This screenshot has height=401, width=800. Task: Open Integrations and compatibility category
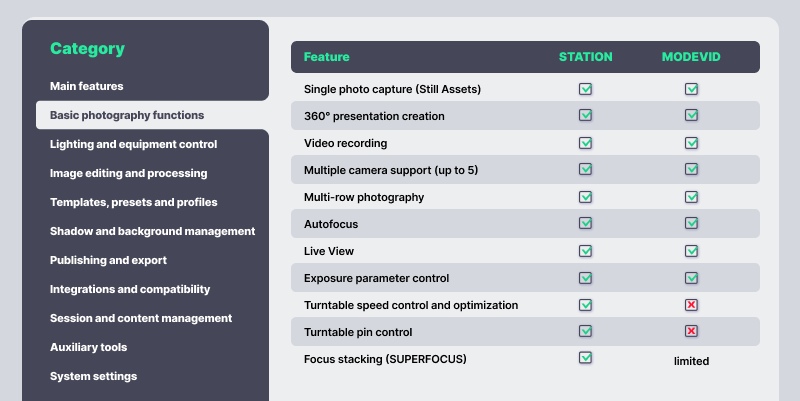pyautogui.click(x=130, y=289)
